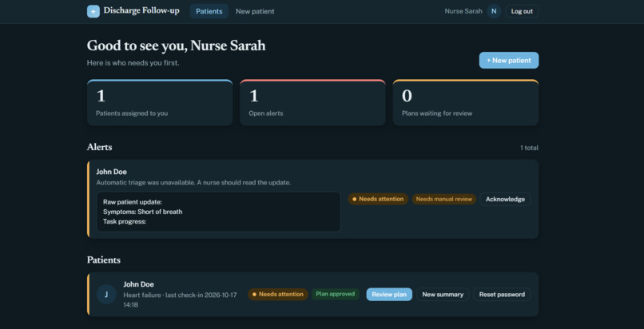The image size is (644, 329).
Task: Click the Needs attention badge in alert
Action: point(378,200)
